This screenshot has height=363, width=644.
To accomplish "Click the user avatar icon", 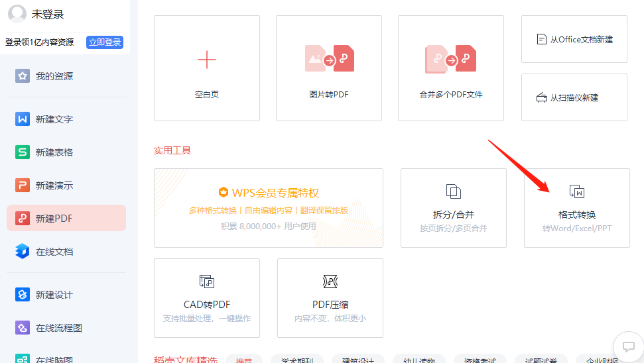I will point(17,13).
